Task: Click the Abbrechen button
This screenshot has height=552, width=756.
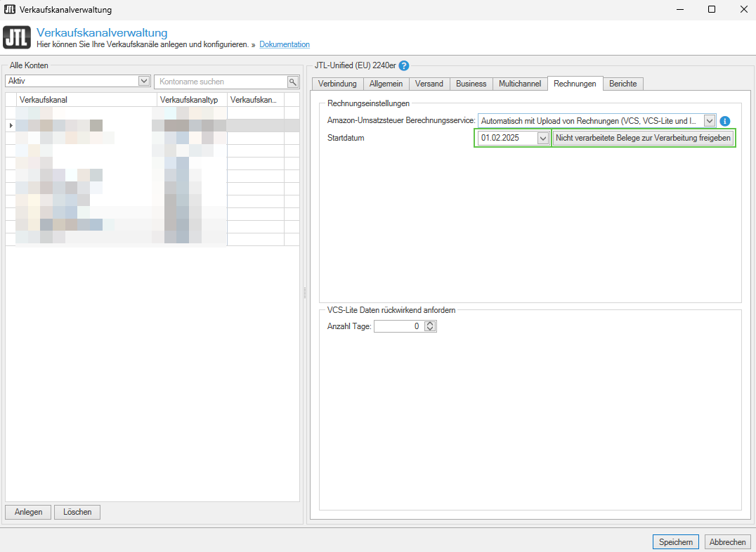Action: pos(727,541)
